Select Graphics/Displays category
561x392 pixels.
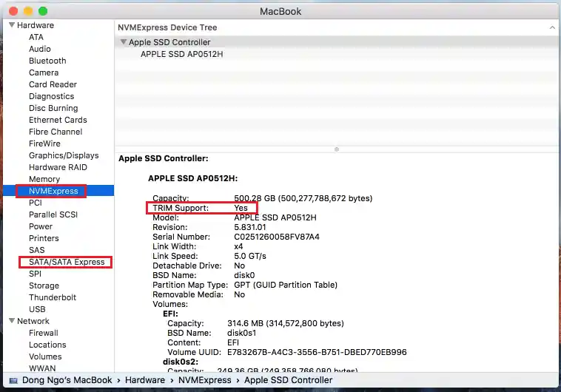pos(64,155)
